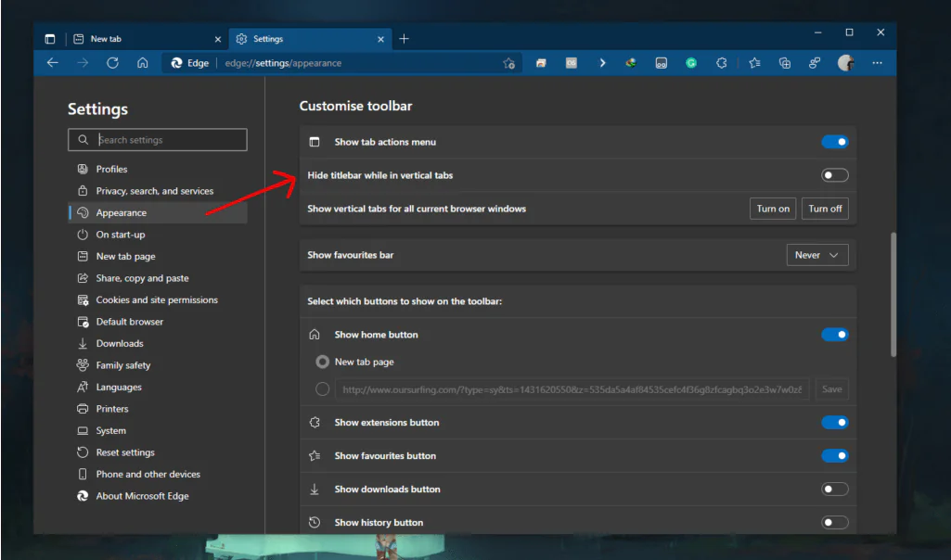This screenshot has height=560, width=951.
Task: Disable the Show tab actions menu toggle
Action: pyautogui.click(x=834, y=142)
